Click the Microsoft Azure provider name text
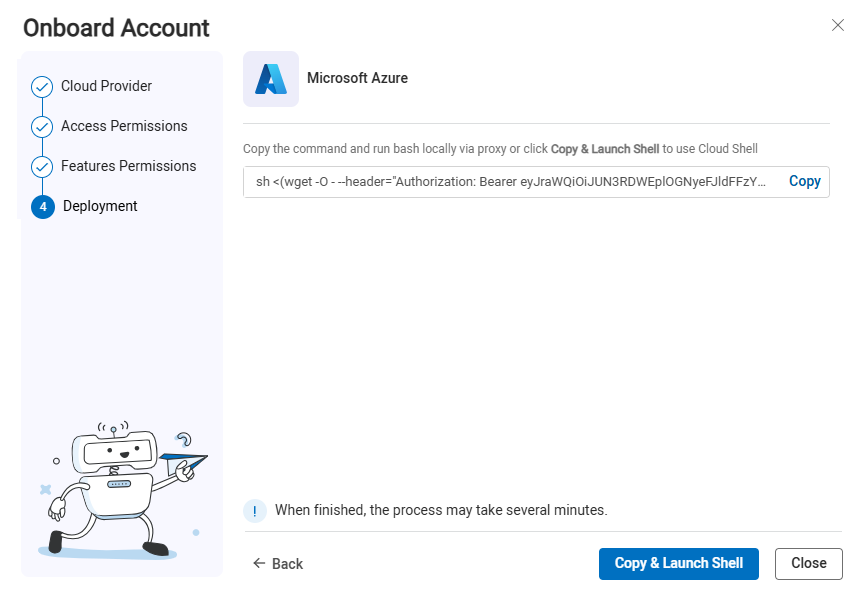This screenshot has height=593, width=865. coord(357,78)
